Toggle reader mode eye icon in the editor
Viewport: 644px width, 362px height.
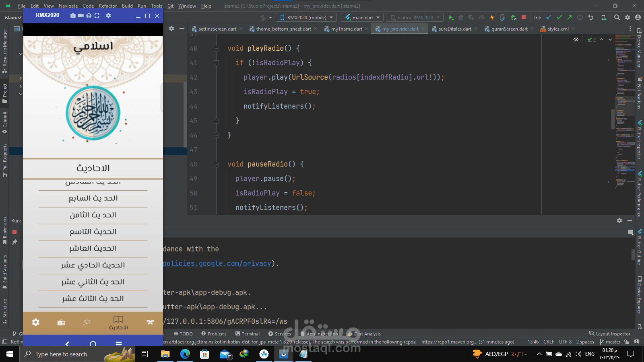click(576, 39)
